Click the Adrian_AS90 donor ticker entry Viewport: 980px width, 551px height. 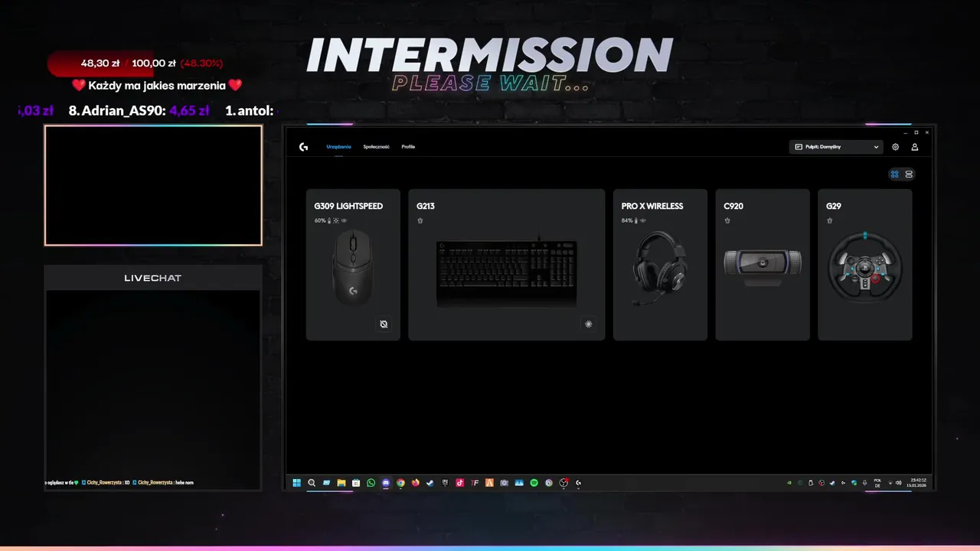[x=139, y=111]
